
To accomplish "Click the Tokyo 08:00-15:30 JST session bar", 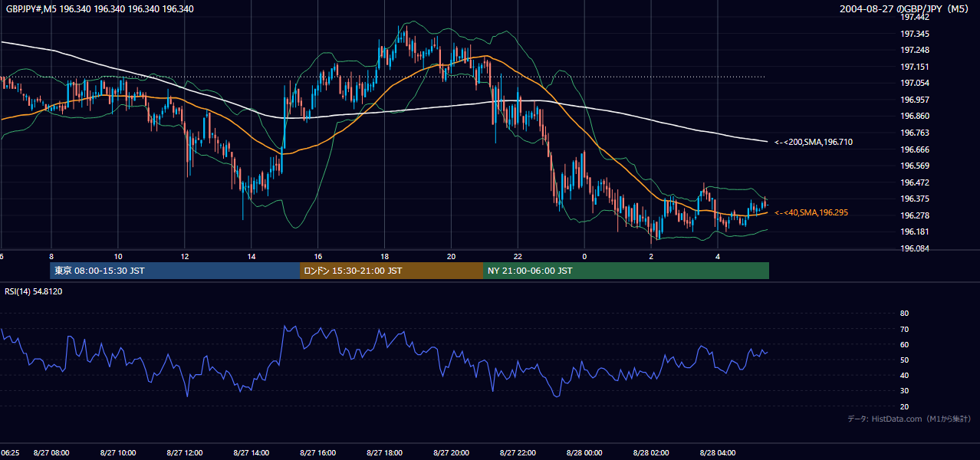I will click(175, 271).
